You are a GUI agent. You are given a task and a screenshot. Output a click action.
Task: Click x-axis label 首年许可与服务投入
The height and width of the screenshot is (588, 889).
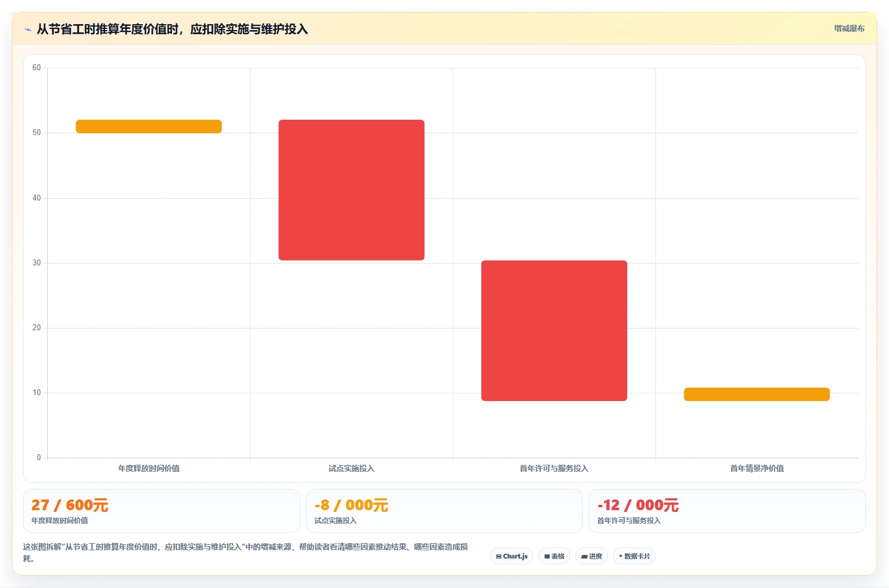click(x=554, y=468)
